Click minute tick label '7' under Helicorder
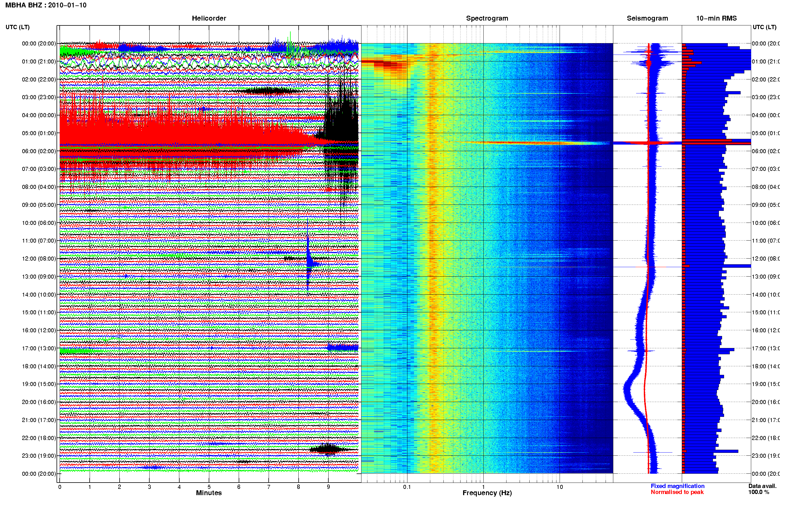 click(x=269, y=487)
